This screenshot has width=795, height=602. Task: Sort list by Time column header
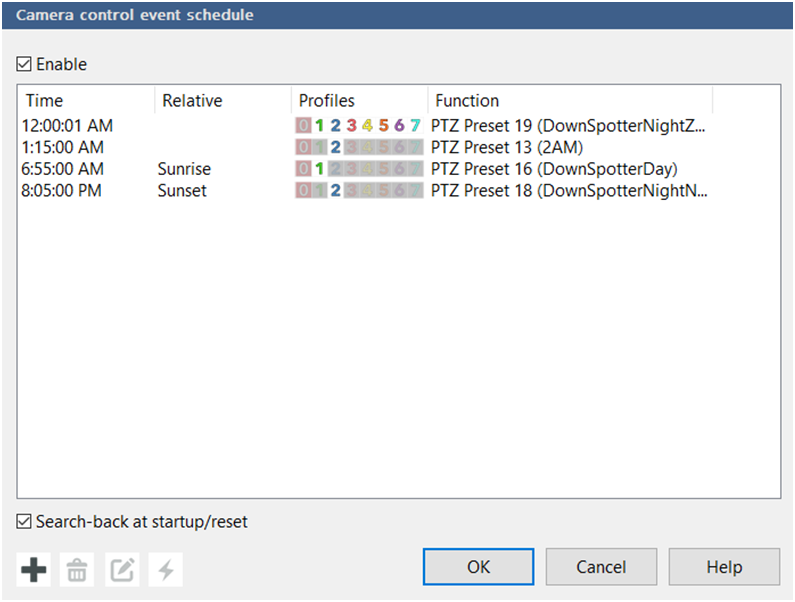tap(85, 101)
